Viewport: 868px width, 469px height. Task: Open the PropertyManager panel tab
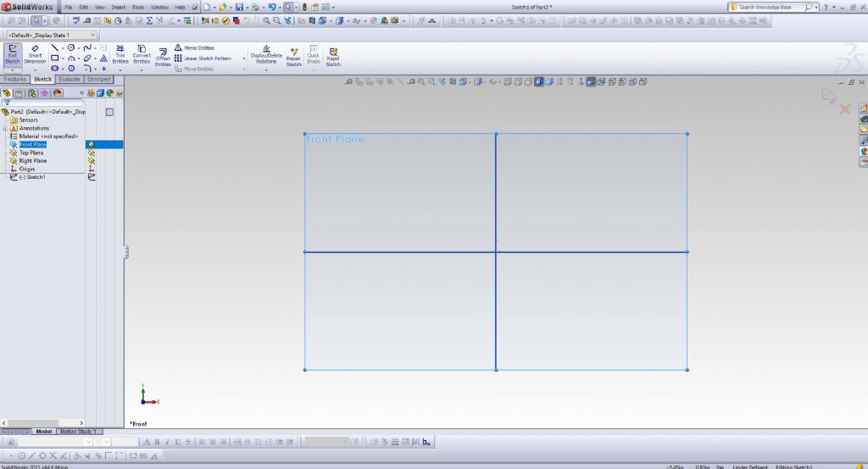19,93
